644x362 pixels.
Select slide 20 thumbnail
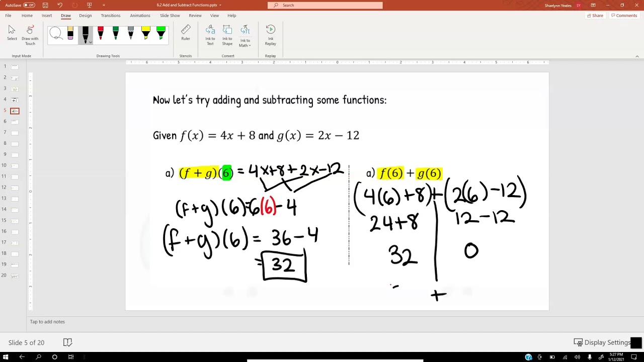coord(15,276)
